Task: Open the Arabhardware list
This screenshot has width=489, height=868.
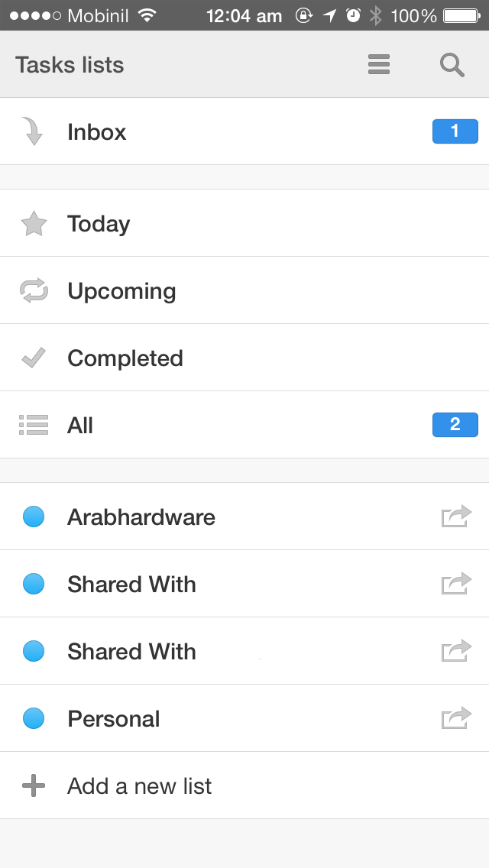Action: pos(244,517)
